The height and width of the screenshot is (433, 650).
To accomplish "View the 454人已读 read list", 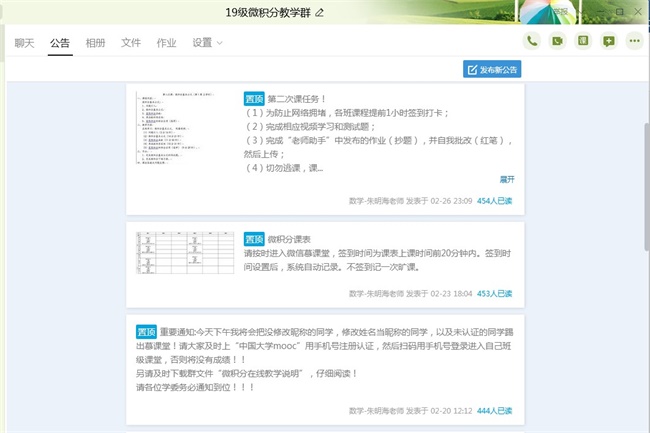I will 494,200.
